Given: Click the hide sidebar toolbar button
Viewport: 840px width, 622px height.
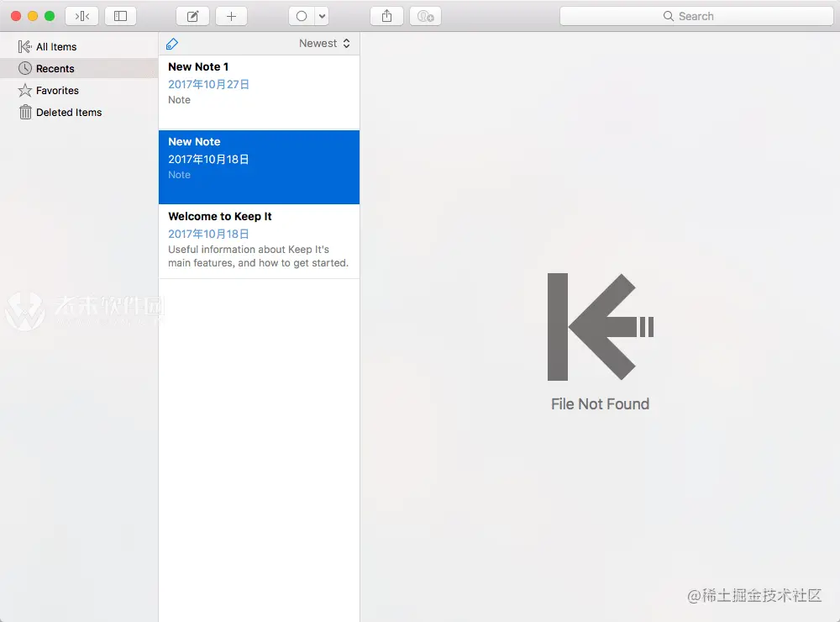Looking at the screenshot, I should [x=82, y=16].
